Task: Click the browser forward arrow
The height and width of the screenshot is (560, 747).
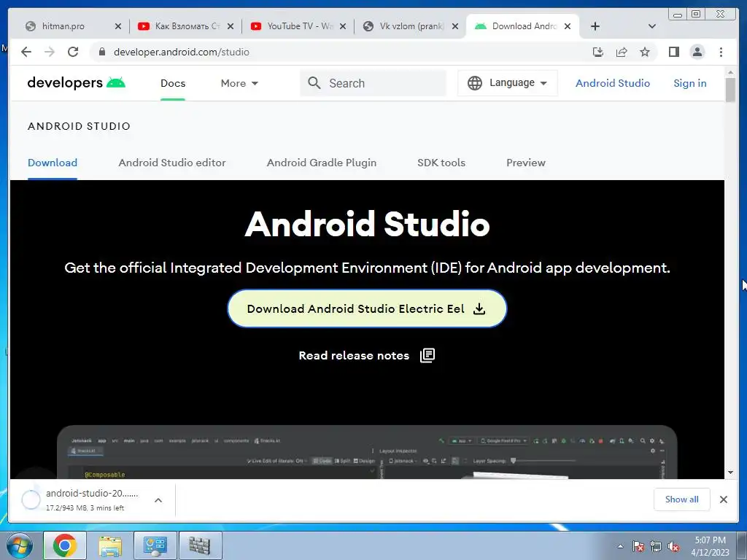Action: point(50,52)
